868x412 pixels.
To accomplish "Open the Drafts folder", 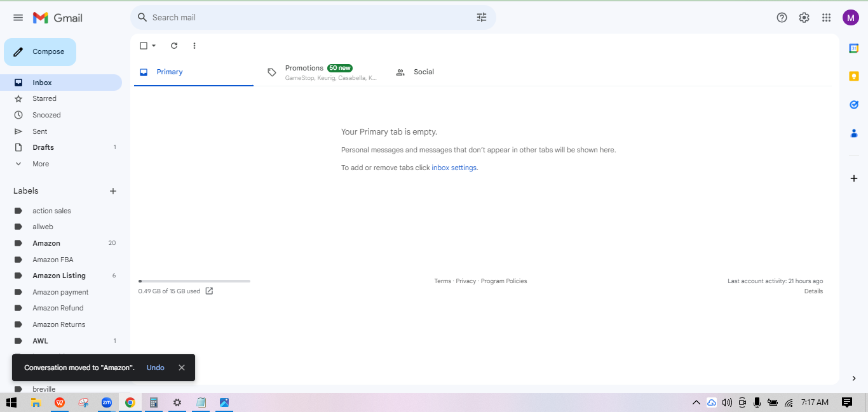I will click(61, 147).
